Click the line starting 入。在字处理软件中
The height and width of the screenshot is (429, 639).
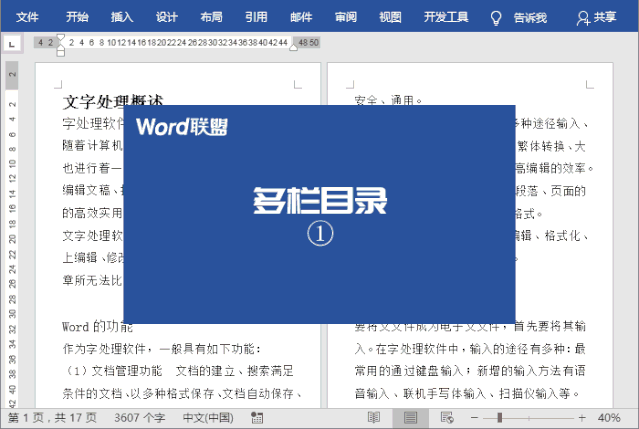pyautogui.click(x=470, y=349)
